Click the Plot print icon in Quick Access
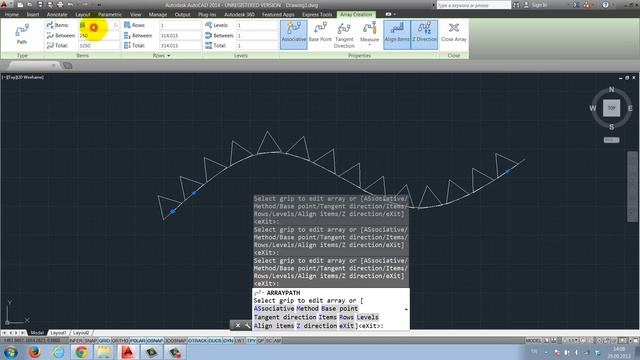This screenshot has height=360, width=640. 60,5
